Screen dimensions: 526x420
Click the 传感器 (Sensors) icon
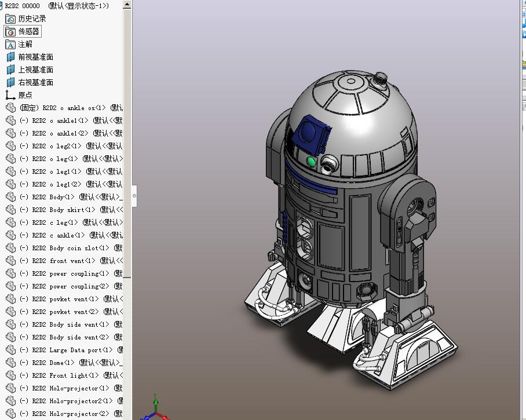point(10,31)
